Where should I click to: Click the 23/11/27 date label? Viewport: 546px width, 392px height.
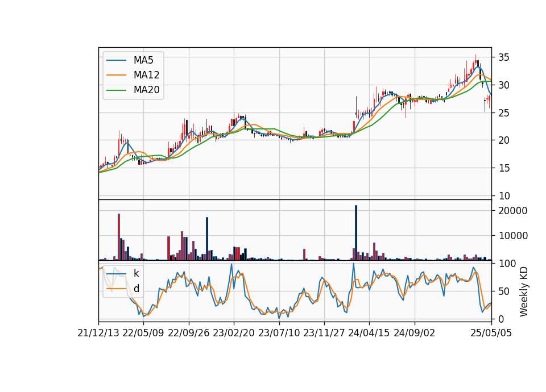pyautogui.click(x=324, y=333)
